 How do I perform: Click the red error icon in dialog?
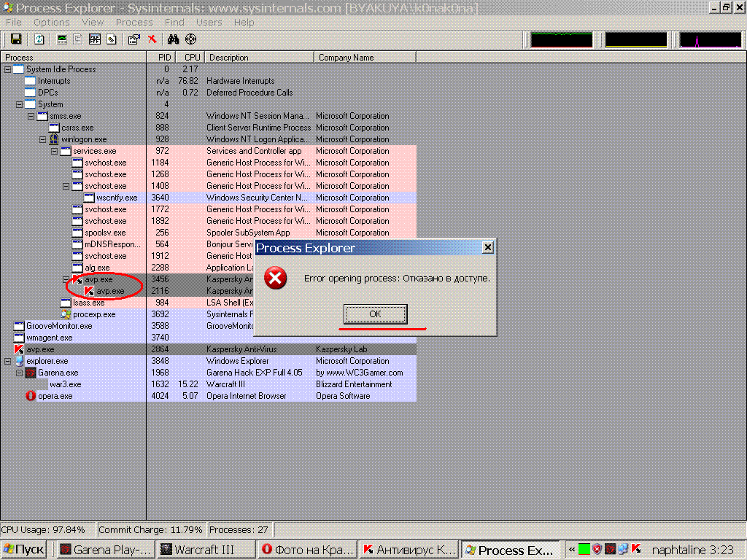[x=275, y=278]
